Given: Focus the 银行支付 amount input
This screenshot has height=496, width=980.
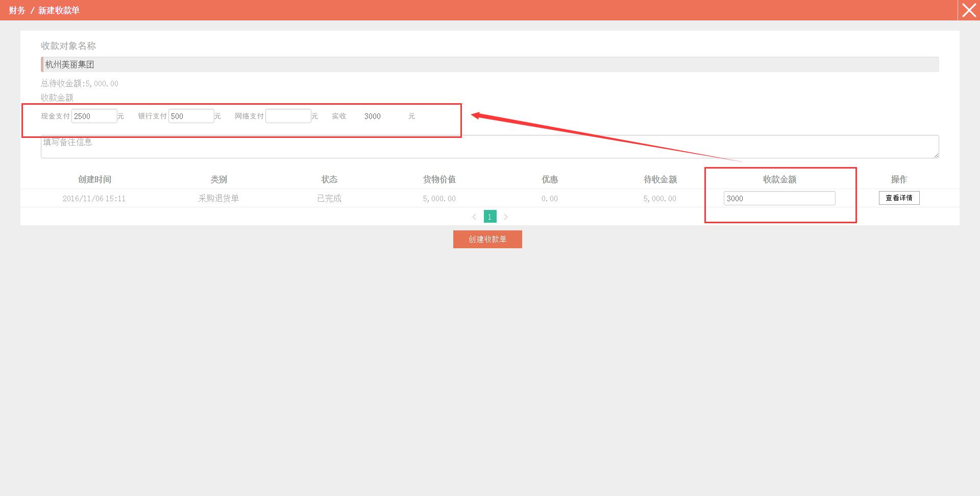Looking at the screenshot, I should pos(191,116).
